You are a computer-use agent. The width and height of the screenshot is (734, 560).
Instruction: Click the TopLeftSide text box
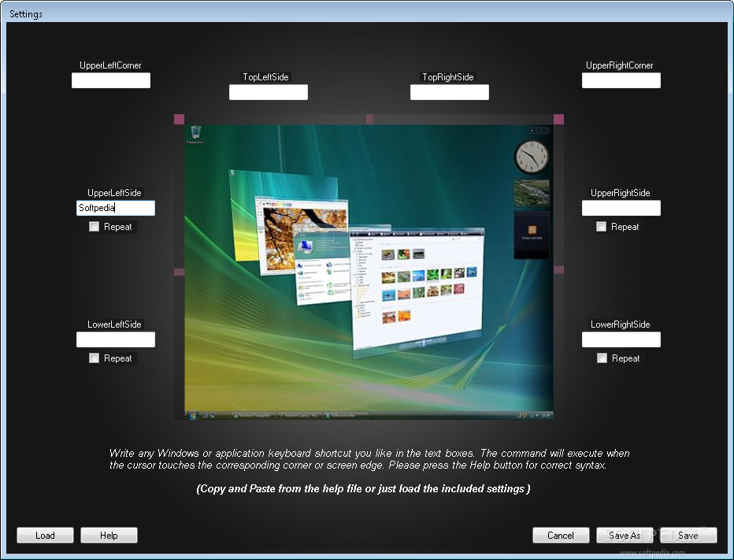[x=269, y=92]
